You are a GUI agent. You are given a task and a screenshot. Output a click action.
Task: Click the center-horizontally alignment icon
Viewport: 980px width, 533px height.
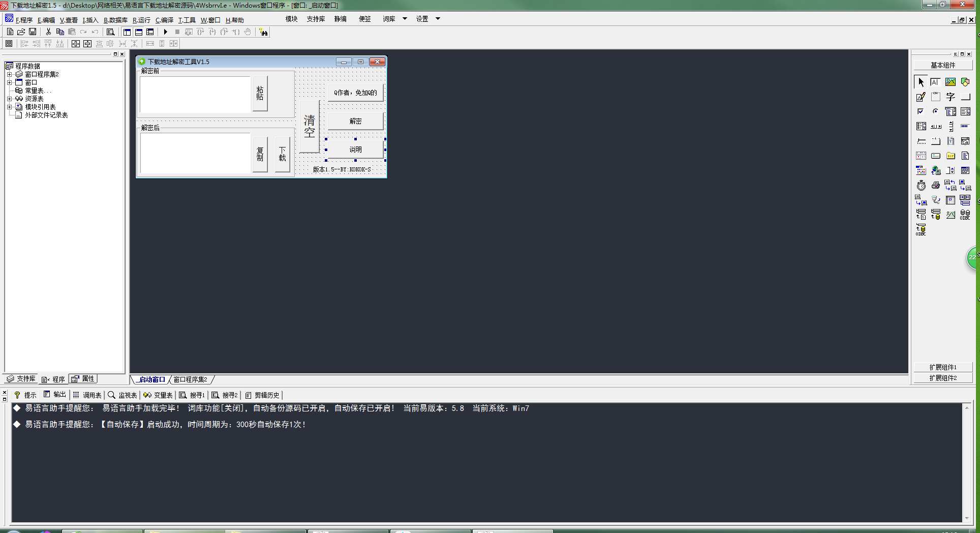(76, 44)
